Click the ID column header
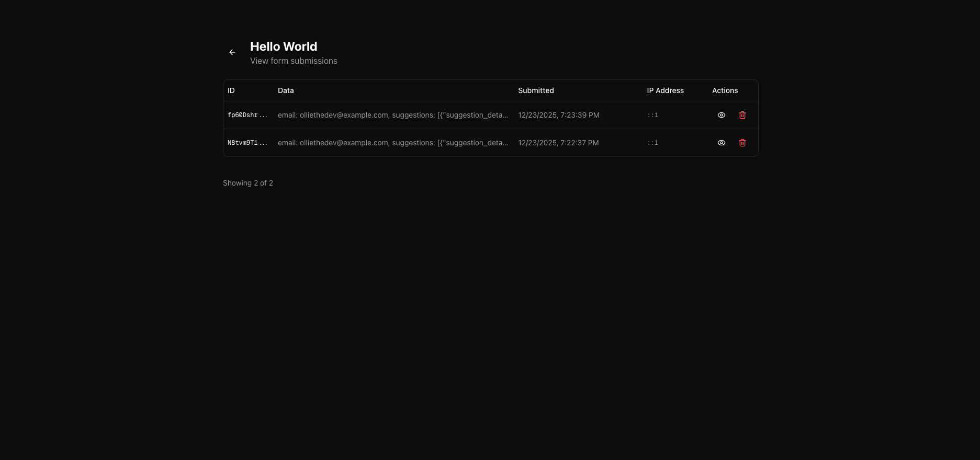The height and width of the screenshot is (460, 980). pos(231,90)
